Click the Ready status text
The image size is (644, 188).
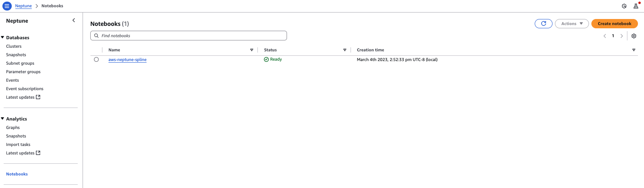(276, 59)
